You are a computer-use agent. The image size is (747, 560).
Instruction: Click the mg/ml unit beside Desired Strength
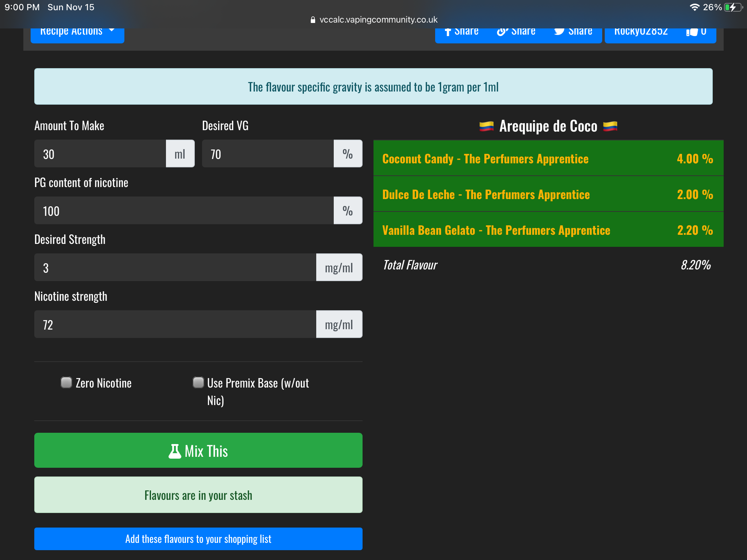click(339, 268)
